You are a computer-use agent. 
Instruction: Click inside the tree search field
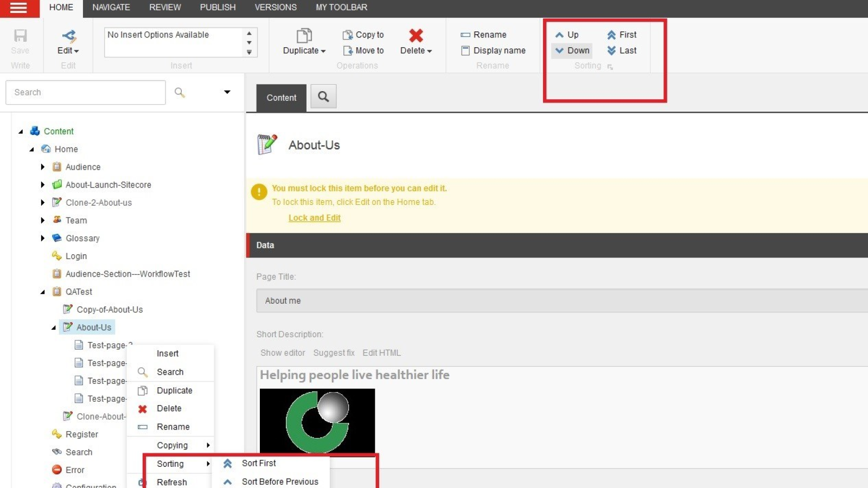(x=85, y=92)
